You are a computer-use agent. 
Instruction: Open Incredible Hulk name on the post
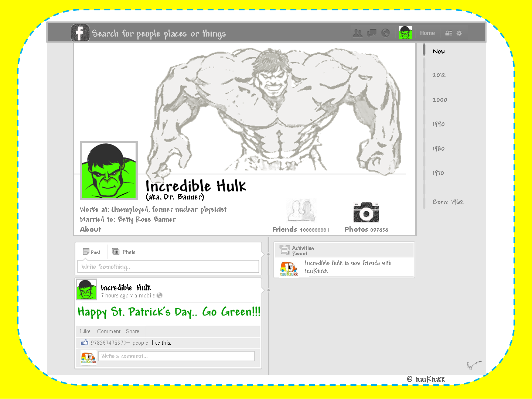click(126, 287)
